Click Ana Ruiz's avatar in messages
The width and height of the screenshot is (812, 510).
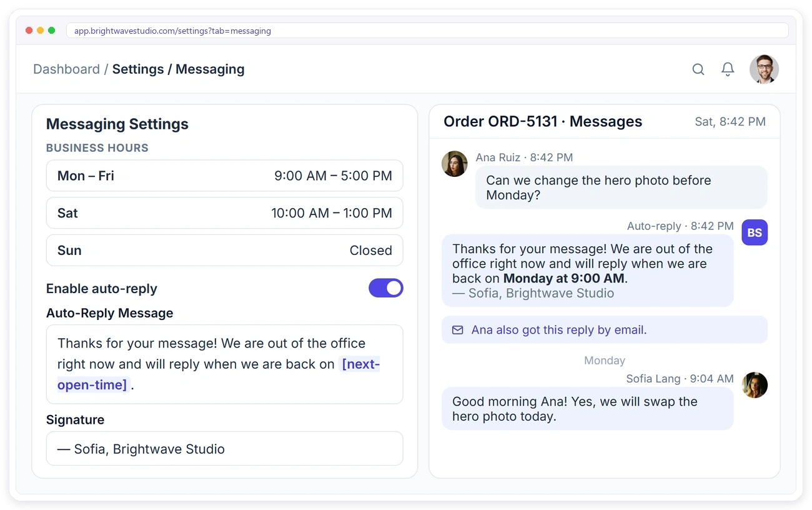click(x=455, y=164)
